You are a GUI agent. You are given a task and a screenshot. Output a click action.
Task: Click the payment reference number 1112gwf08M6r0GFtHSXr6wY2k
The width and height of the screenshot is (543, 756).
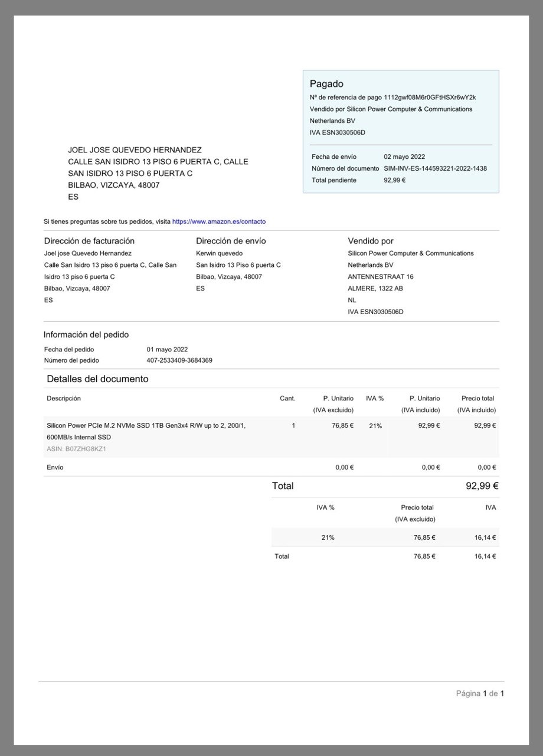(430, 97)
